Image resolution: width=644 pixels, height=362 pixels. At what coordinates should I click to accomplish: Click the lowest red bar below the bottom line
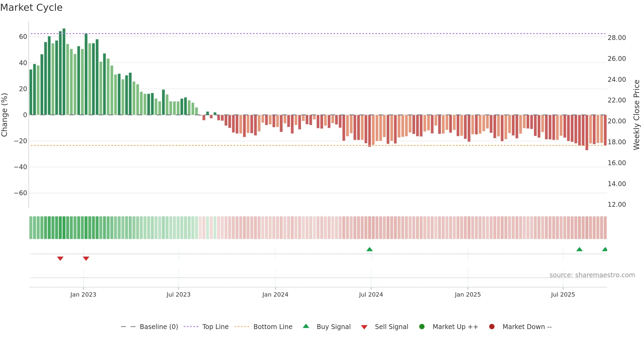(x=587, y=132)
